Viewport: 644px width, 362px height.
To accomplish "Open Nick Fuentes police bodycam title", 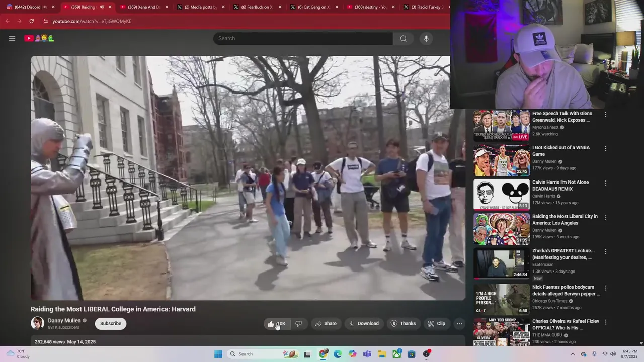I will click(566, 290).
